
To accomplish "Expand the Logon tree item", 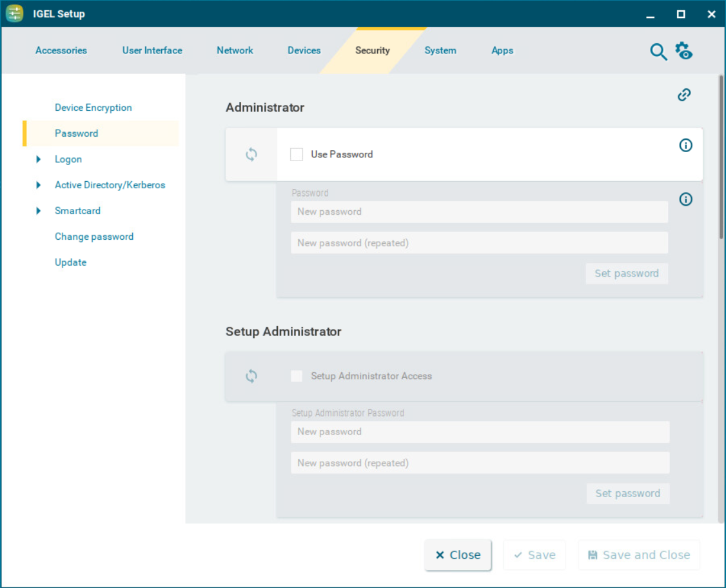I will [x=39, y=159].
